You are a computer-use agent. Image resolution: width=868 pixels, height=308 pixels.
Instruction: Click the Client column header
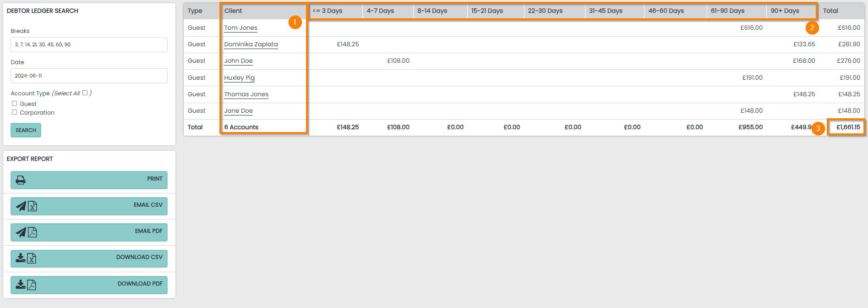233,11
